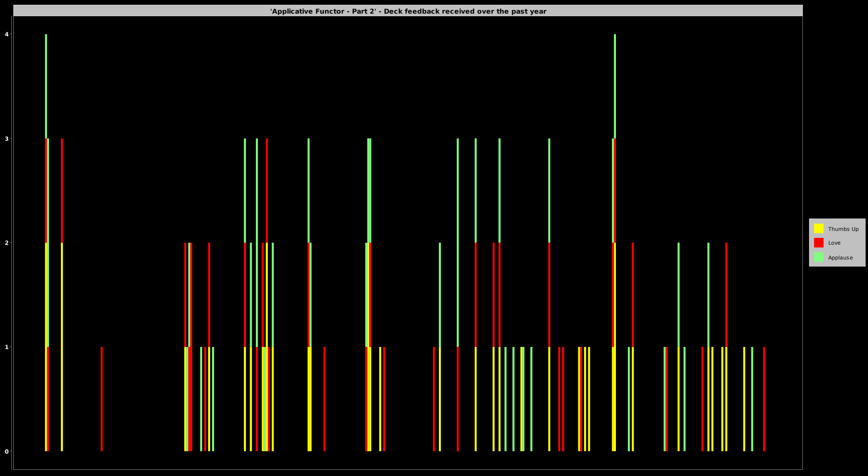Click the chart title about Deck feedback
The image size is (868, 476).
(408, 11)
